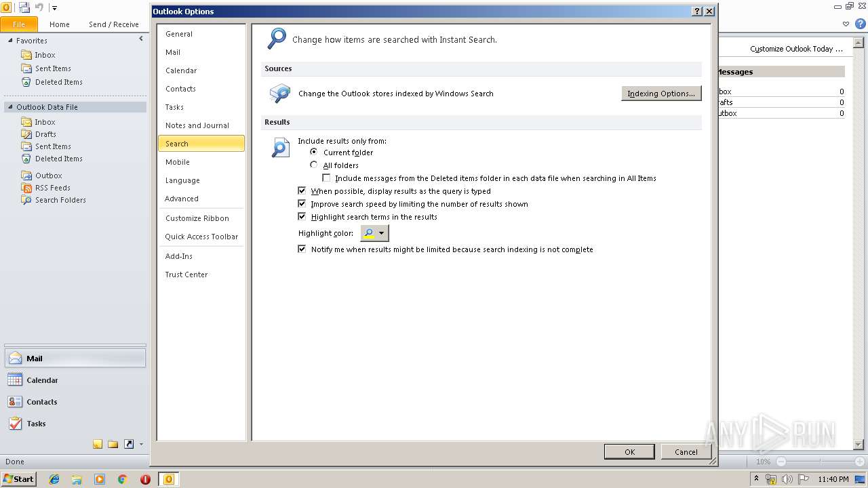Click the RSS Feeds folder icon

click(x=26, y=188)
